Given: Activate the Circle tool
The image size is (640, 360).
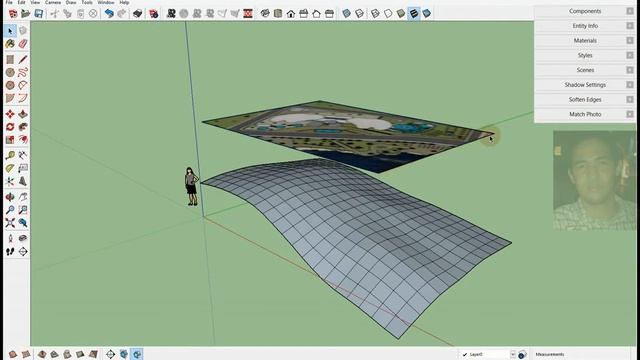Looking at the screenshot, I should [10, 73].
